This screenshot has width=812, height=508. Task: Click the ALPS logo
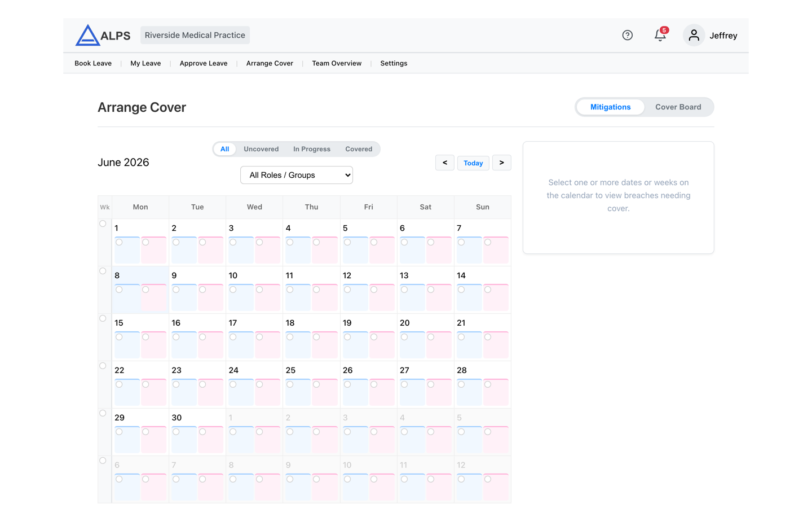pyautogui.click(x=103, y=35)
